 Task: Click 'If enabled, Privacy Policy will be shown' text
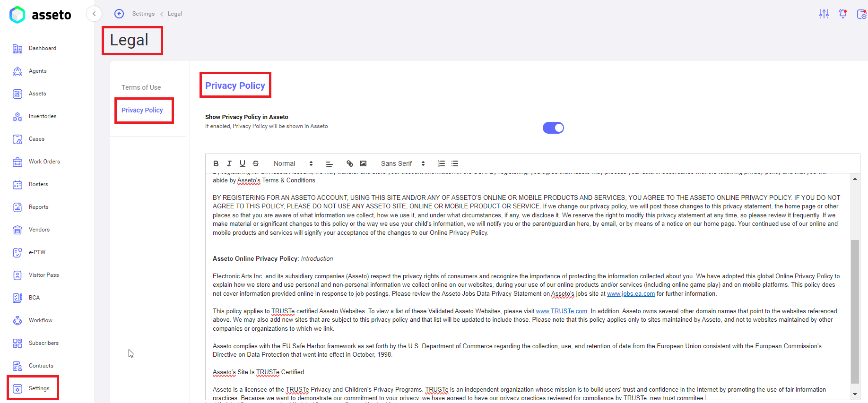tap(267, 126)
